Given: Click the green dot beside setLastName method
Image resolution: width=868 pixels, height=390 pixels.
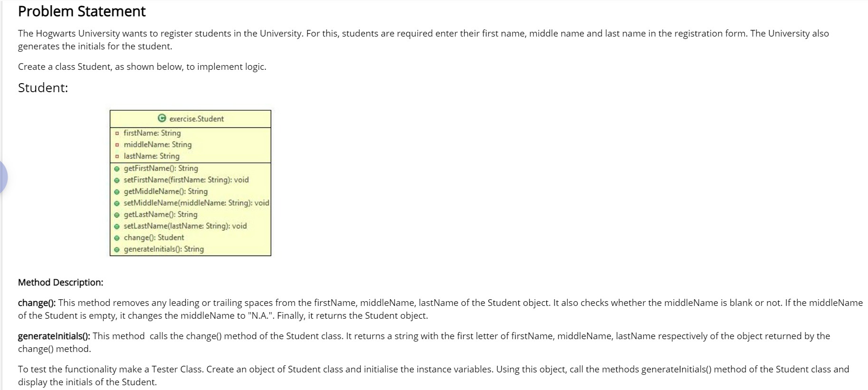Looking at the screenshot, I should coord(117,226).
